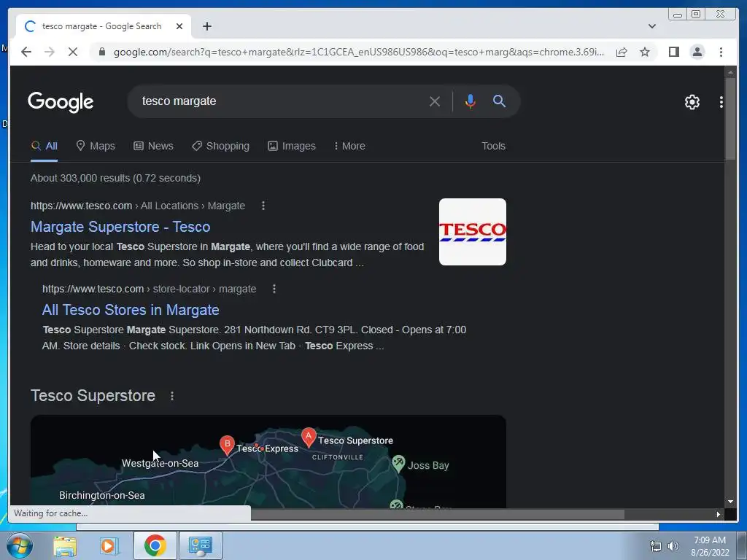The height and width of the screenshot is (560, 747).
Task: Share this page from the address bar
Action: [x=622, y=52]
